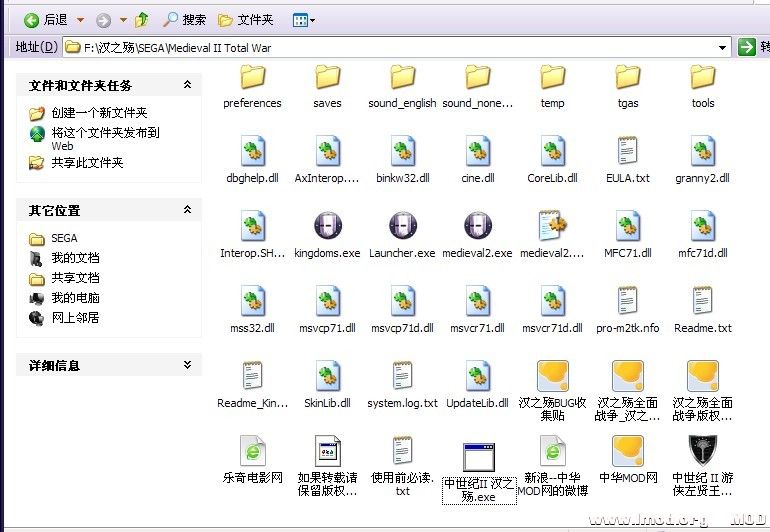This screenshot has height=532, width=770.
Task: Open the views dropdown button
Action: point(303,20)
